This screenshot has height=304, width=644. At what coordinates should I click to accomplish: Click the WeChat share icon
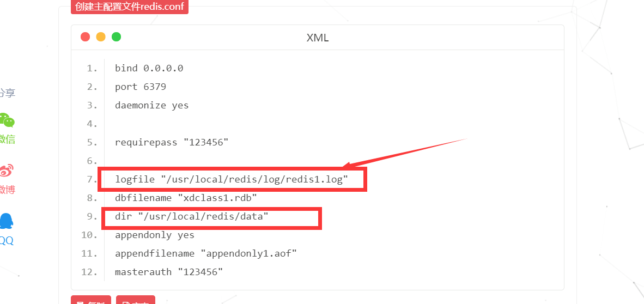[x=7, y=120]
